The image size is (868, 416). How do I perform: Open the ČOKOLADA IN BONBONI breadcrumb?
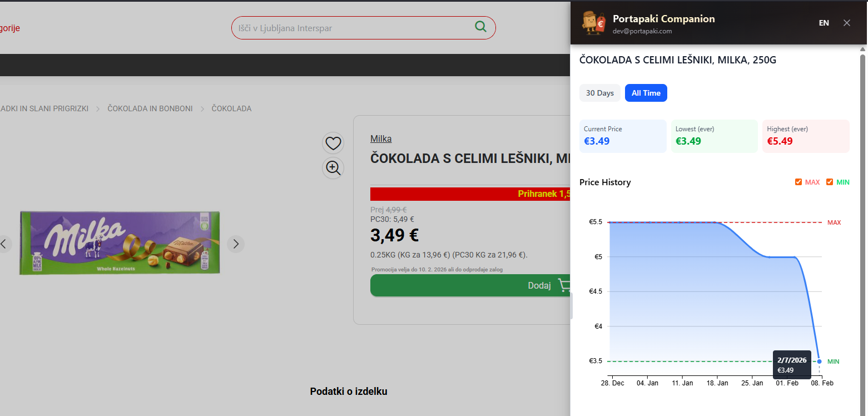pyautogui.click(x=150, y=108)
